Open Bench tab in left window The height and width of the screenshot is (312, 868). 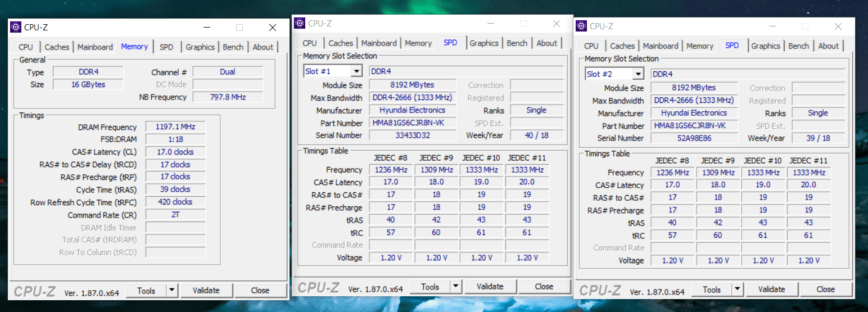[233, 47]
